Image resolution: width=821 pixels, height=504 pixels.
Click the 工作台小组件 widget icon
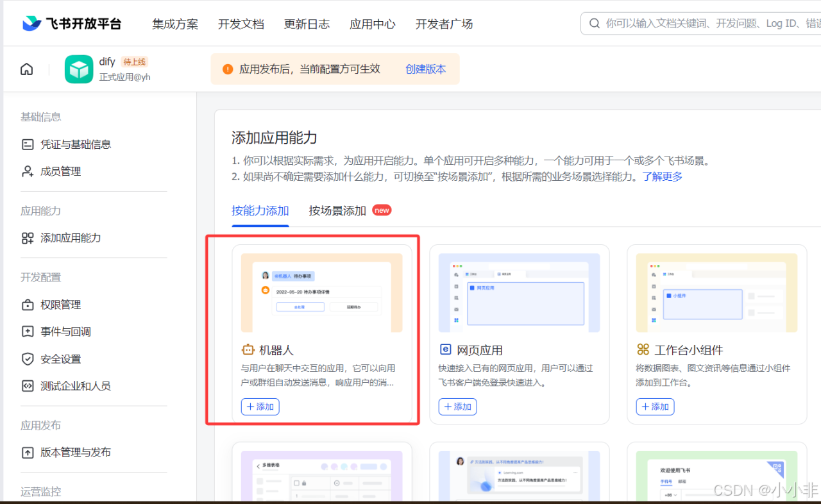click(x=643, y=349)
